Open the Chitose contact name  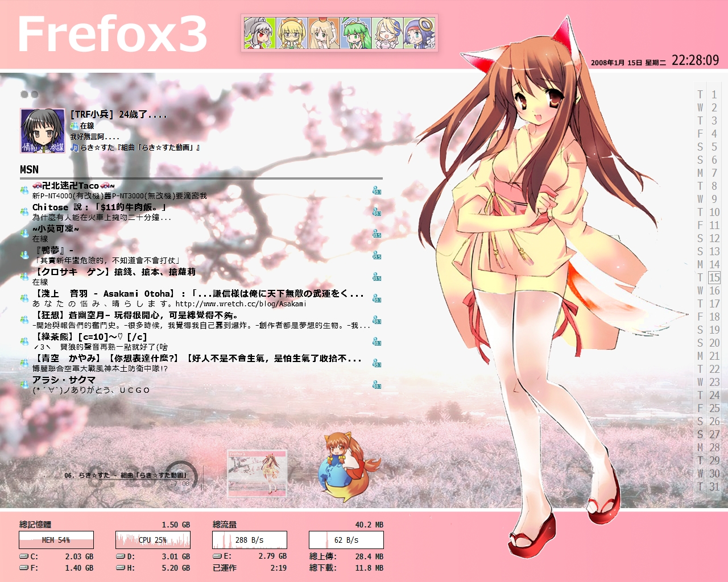coord(100,207)
